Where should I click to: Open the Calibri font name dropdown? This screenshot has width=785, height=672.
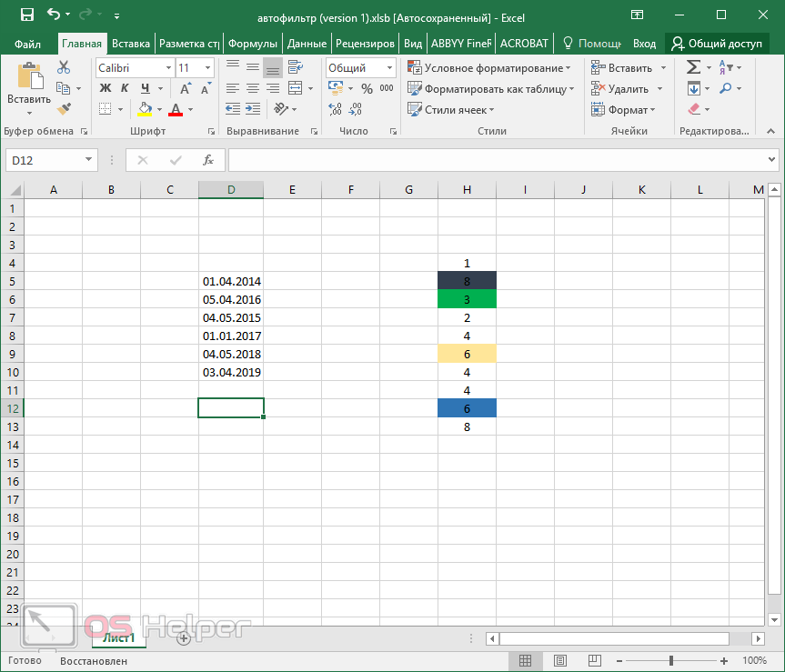pos(168,68)
